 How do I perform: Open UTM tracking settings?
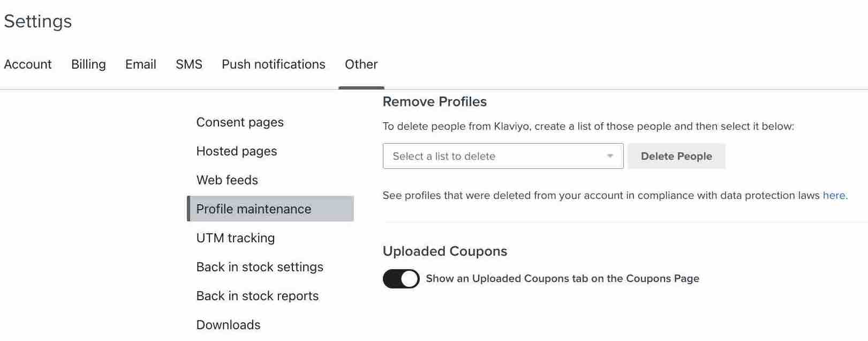pyautogui.click(x=236, y=238)
